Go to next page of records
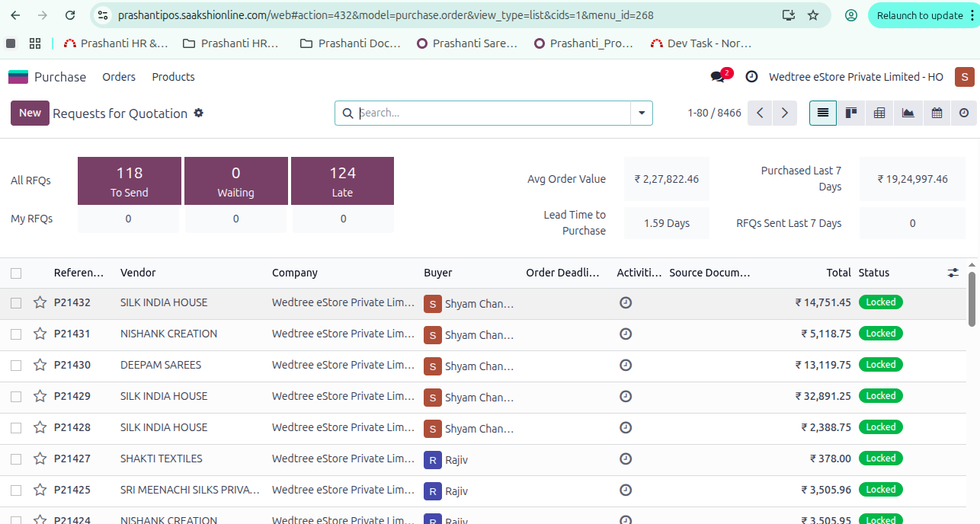The height and width of the screenshot is (524, 980). pos(785,113)
